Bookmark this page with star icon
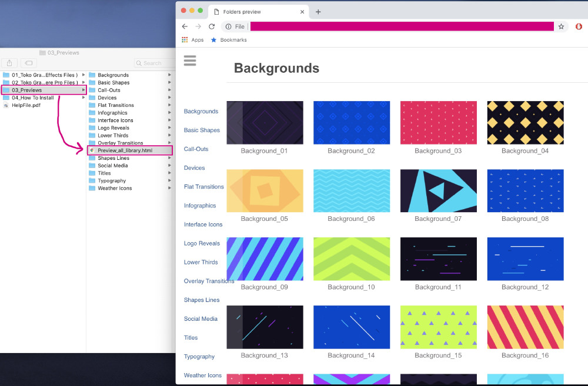 point(562,26)
